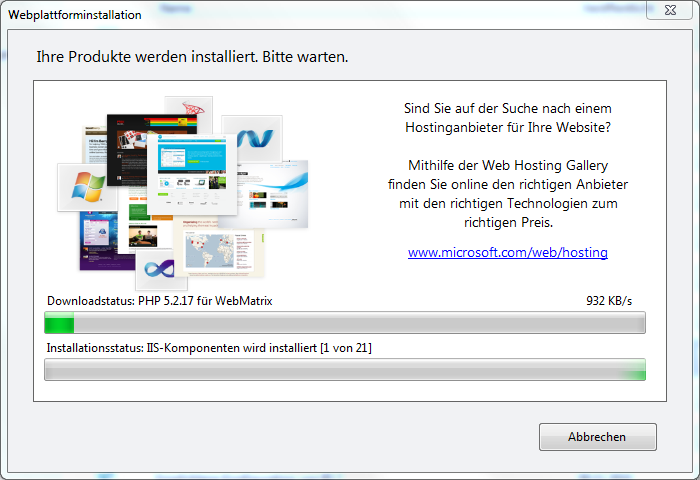The image size is (700, 480).
Task: Close the Webplattforminstallation dialog
Action: click(x=670, y=10)
